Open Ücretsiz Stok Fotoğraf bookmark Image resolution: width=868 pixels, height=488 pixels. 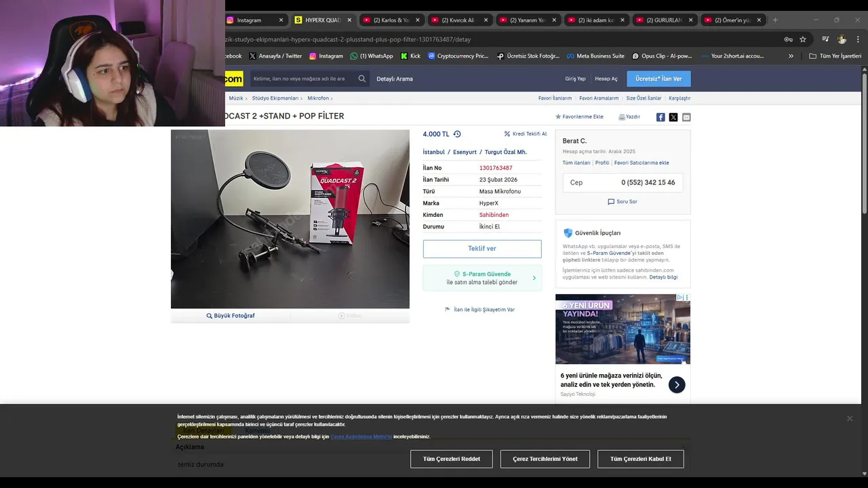528,56
